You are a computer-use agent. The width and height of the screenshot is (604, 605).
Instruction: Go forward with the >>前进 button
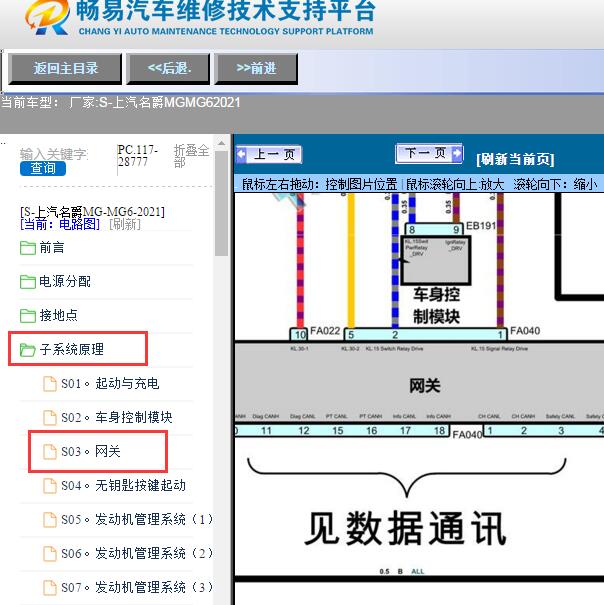[x=256, y=69]
